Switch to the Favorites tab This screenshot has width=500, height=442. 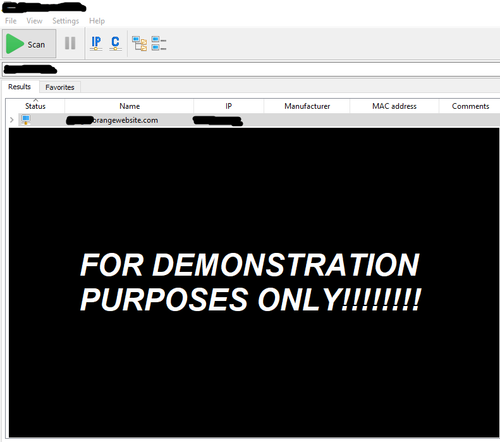point(60,87)
